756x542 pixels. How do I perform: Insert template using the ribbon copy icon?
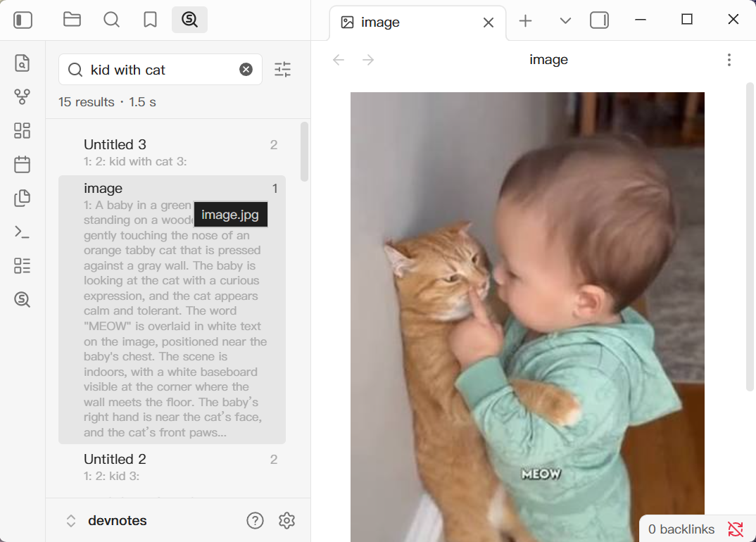tap(23, 198)
